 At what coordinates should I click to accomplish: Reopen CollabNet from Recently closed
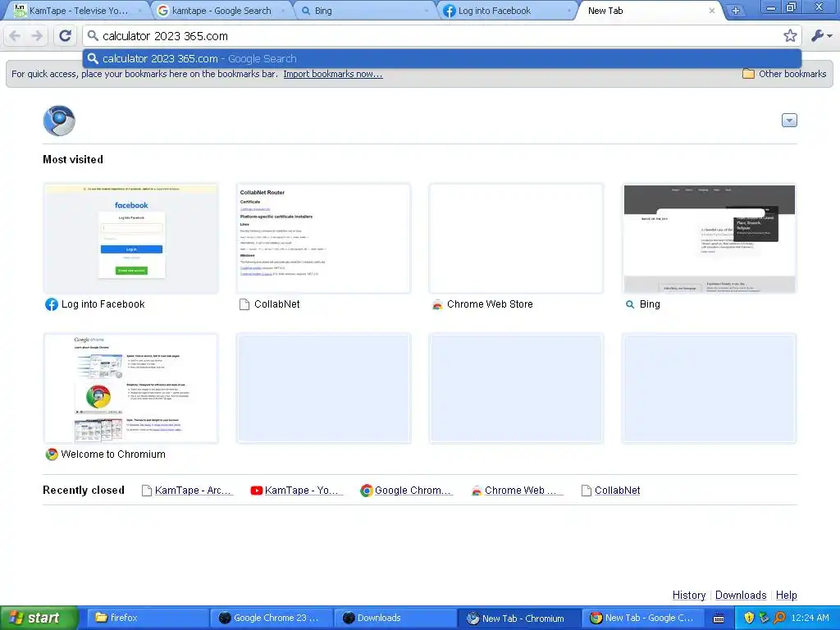coord(611,491)
